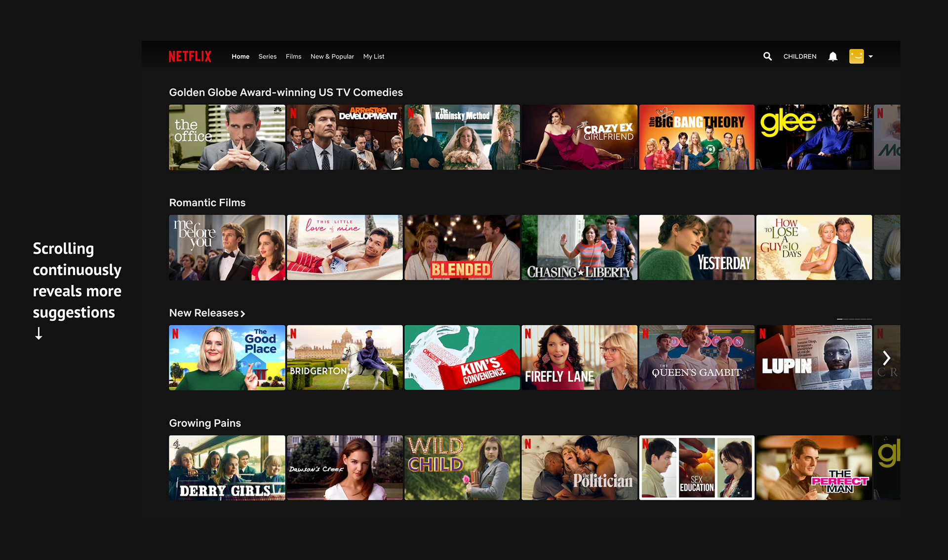This screenshot has height=560, width=948.
Task: Open Crazy Ex-Girlfriend thumbnail
Action: click(580, 137)
